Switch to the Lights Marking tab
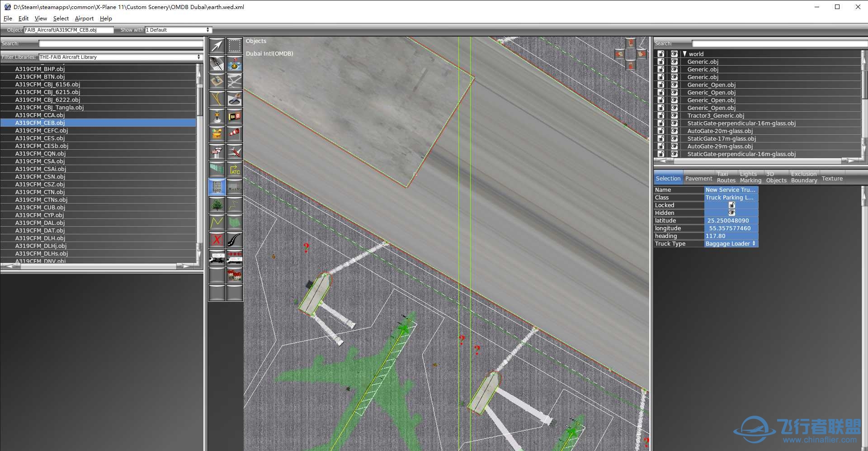This screenshot has width=868, height=451. pyautogui.click(x=750, y=177)
